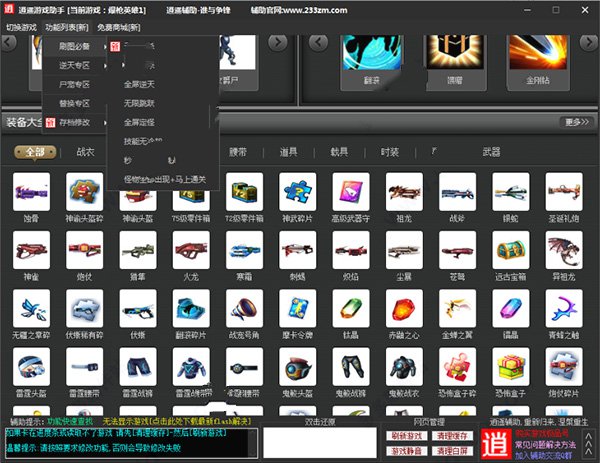Show next skills in right carousel
600x463 pixels.
point(589,42)
